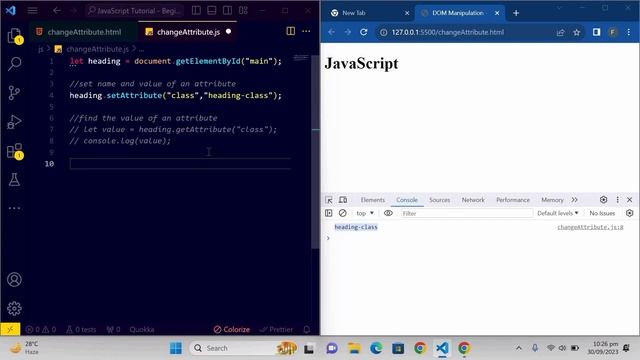
Task: Toggle the Chrome side panel
Action: point(596,32)
